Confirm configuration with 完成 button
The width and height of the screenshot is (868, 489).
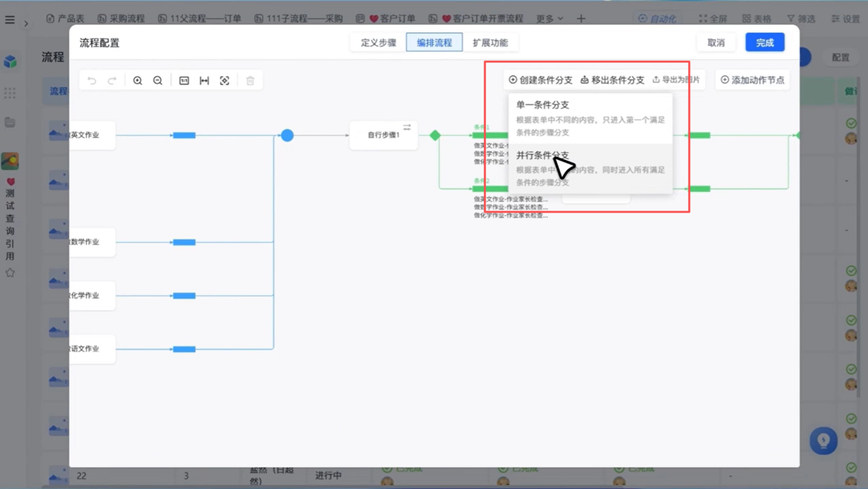(765, 42)
